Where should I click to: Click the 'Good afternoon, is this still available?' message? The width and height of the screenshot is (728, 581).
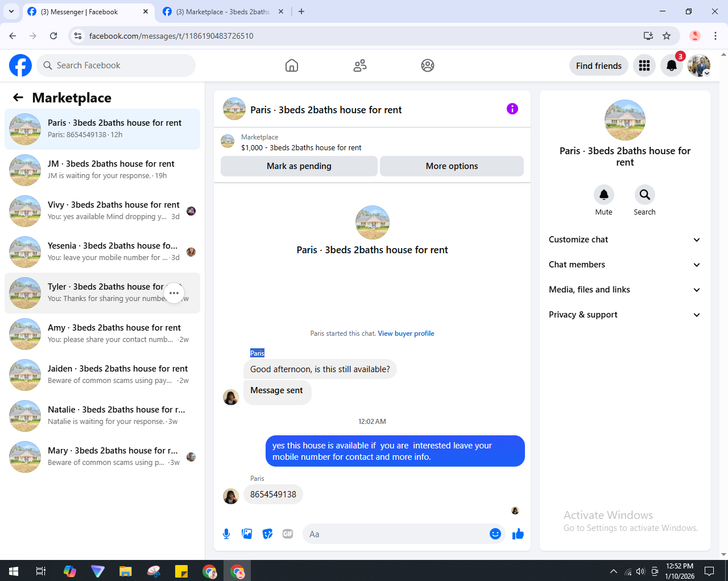pyautogui.click(x=320, y=369)
